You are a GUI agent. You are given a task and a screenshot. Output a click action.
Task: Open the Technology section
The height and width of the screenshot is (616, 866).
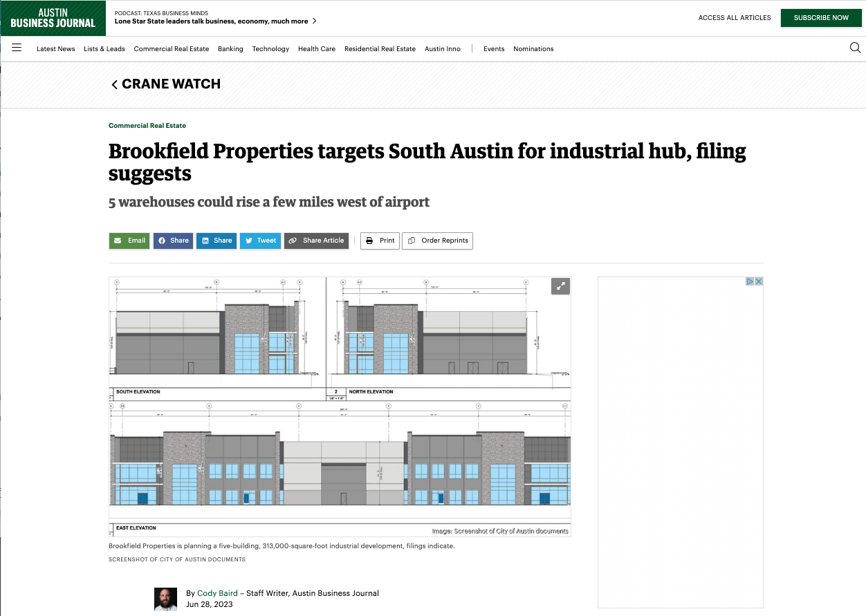[270, 49]
